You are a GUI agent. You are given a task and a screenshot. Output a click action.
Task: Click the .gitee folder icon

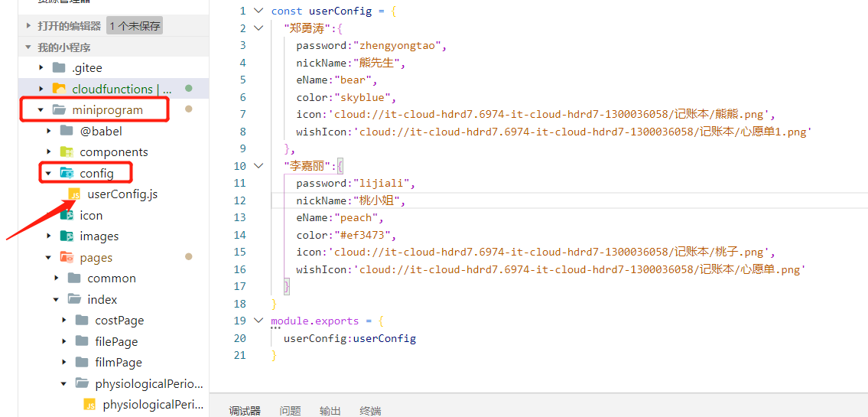(x=58, y=68)
